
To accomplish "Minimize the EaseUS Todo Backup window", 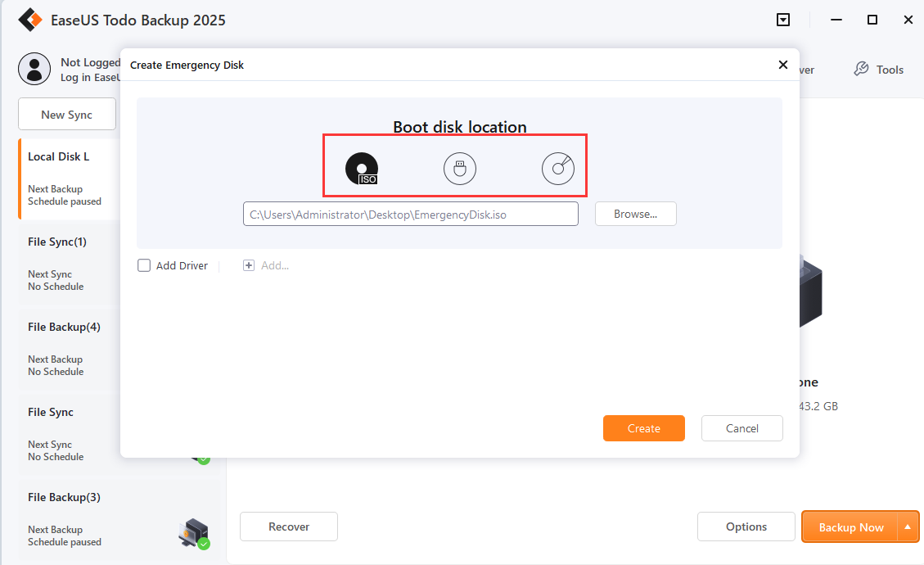I will [x=836, y=20].
